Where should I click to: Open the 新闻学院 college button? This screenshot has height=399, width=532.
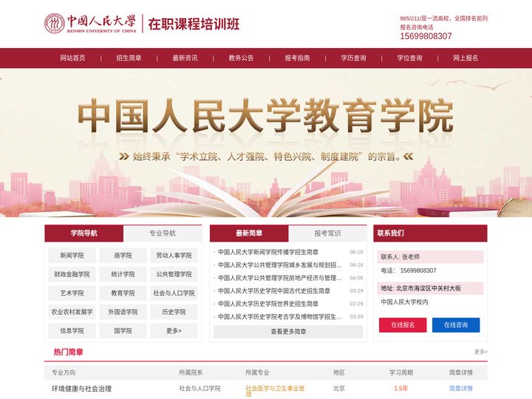click(72, 256)
